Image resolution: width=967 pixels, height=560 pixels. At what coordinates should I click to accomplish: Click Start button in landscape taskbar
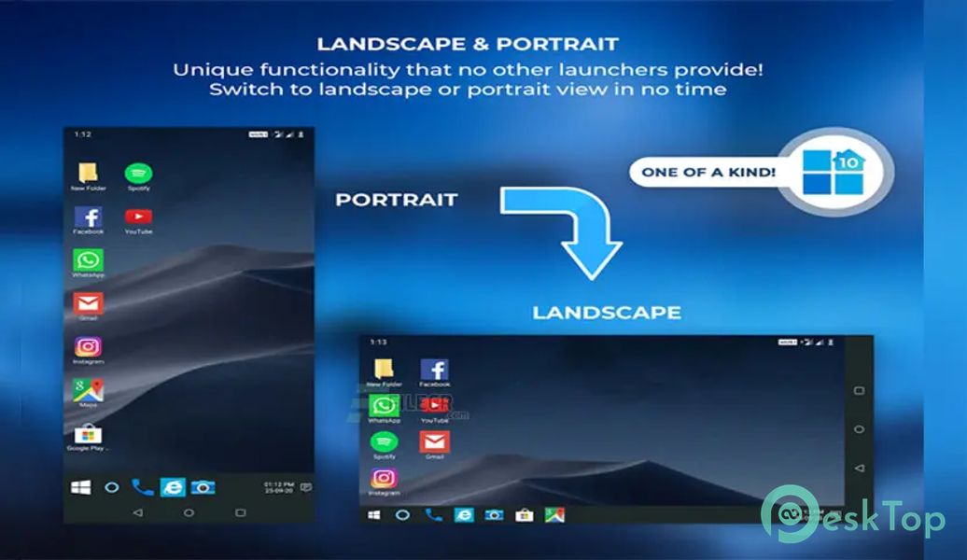(x=373, y=515)
